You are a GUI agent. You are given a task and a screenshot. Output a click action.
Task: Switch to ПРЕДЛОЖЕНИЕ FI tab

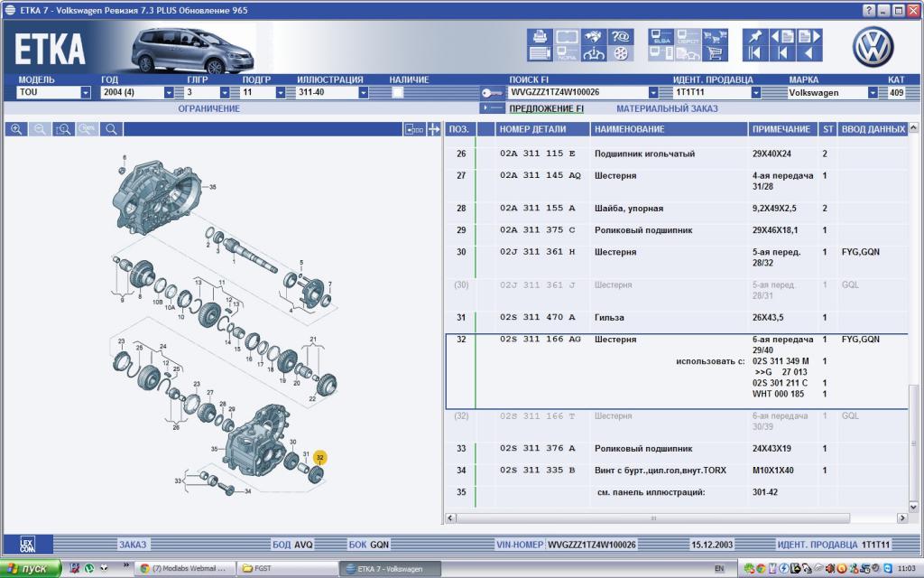546,108
